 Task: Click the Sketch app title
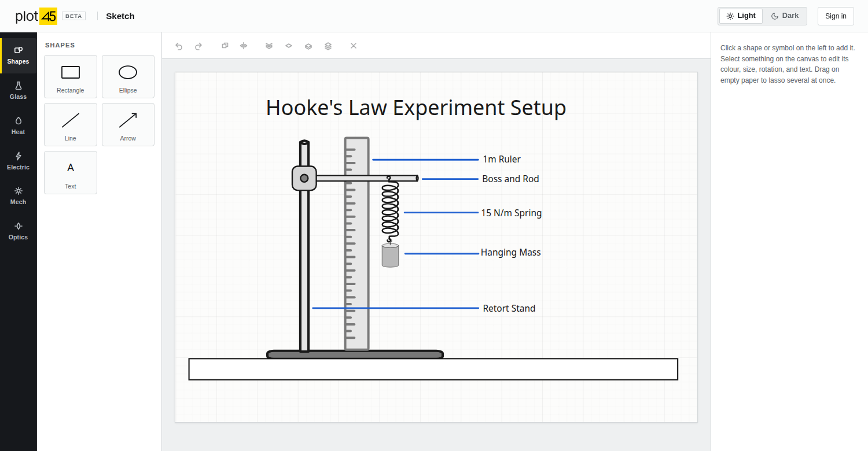pyautogui.click(x=120, y=16)
